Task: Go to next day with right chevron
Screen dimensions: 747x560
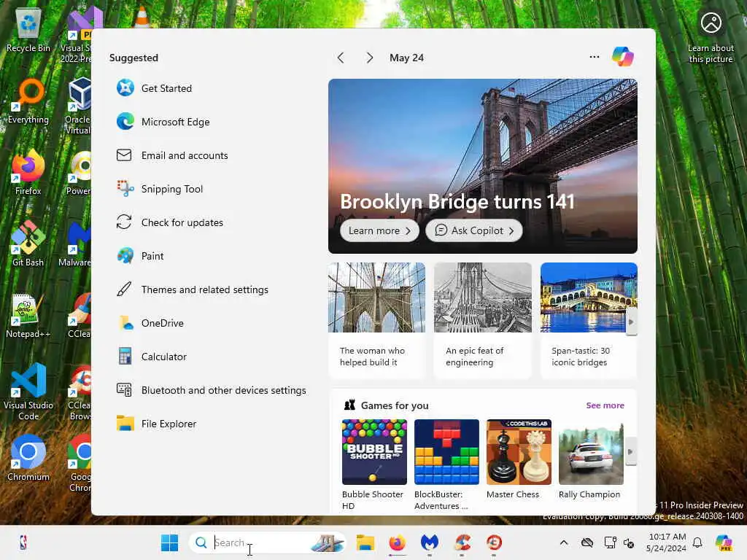Action: [370, 58]
